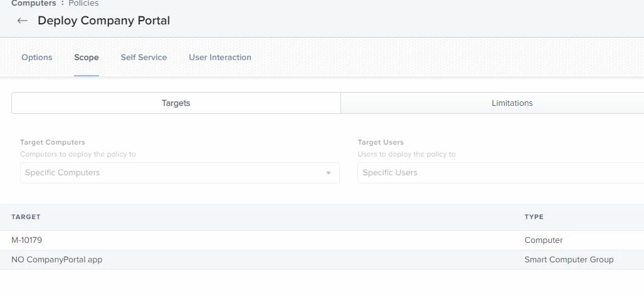Click the Specific Computers selection field

(179, 173)
